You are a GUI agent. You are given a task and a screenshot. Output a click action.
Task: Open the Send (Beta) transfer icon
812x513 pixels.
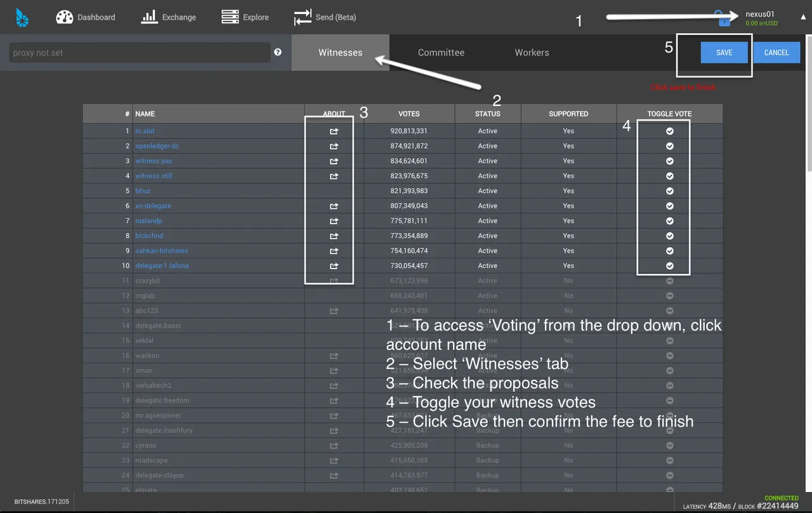pos(303,17)
